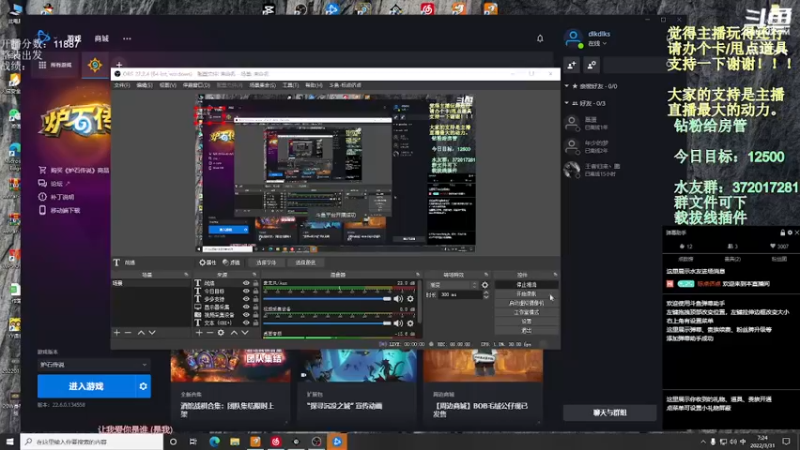Image resolution: width=800 pixels, height=450 pixels.
Task: Click 停止推流 stop streaming button
Action: [x=527, y=285]
